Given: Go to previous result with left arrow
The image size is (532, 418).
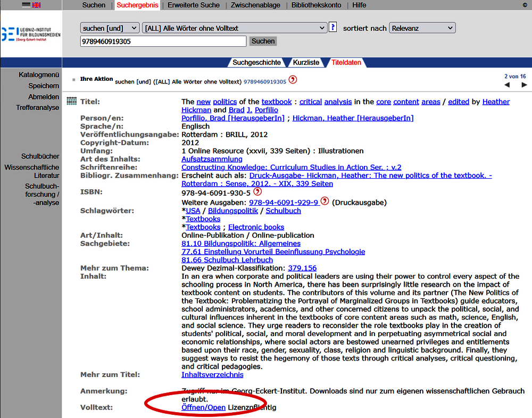Looking at the screenshot, I should click(x=506, y=85).
